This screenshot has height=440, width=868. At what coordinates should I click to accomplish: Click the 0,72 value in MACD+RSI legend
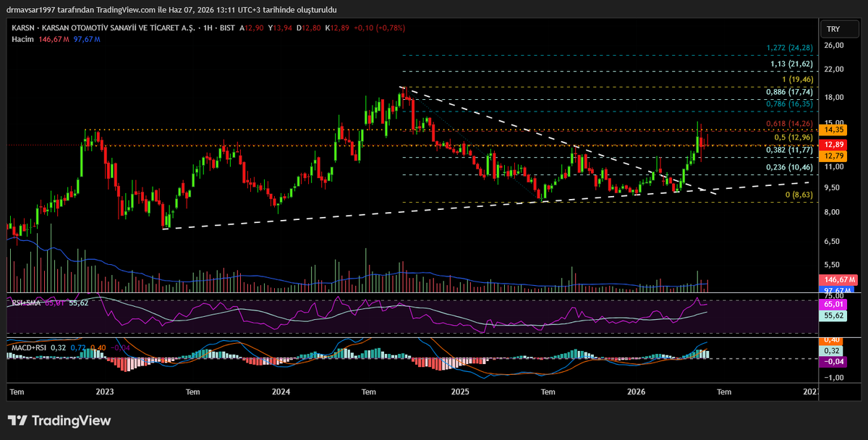coord(78,348)
